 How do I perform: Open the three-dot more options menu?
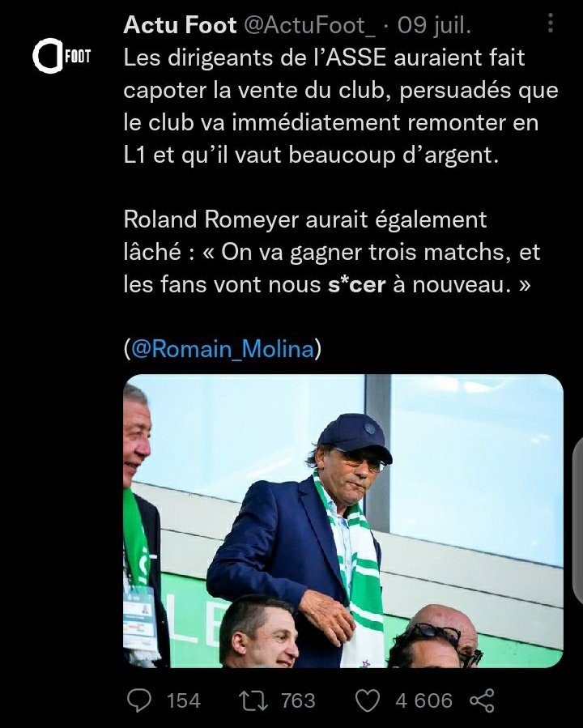click(x=551, y=23)
